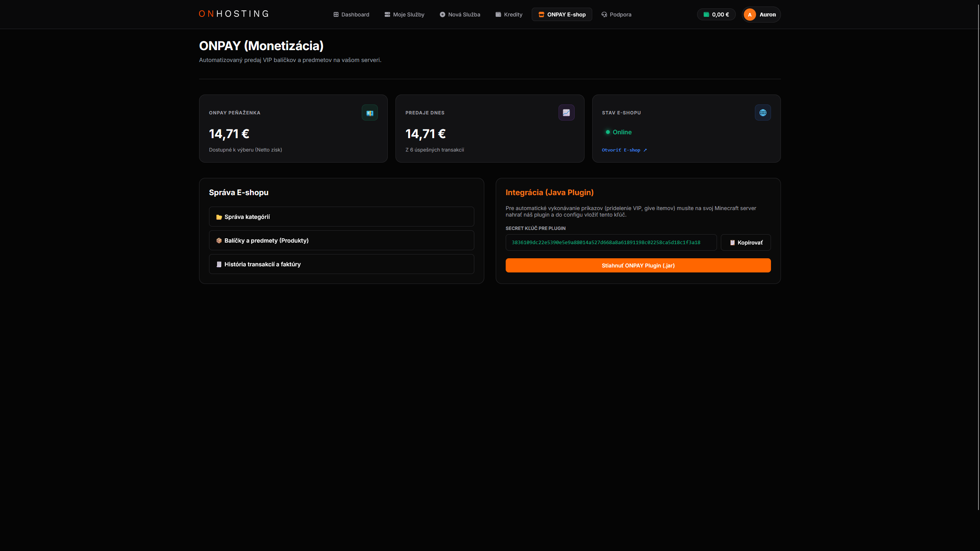Open the Dashboard menu item

tap(351, 15)
